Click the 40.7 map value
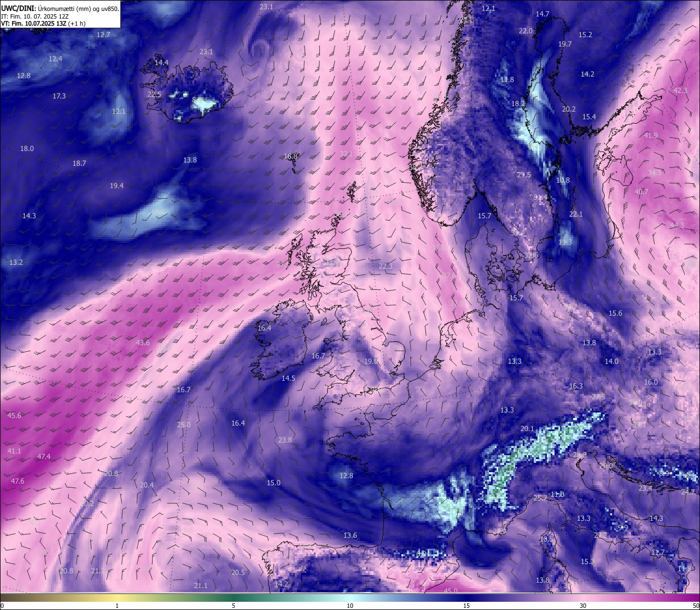The image size is (700, 610). coord(641,191)
